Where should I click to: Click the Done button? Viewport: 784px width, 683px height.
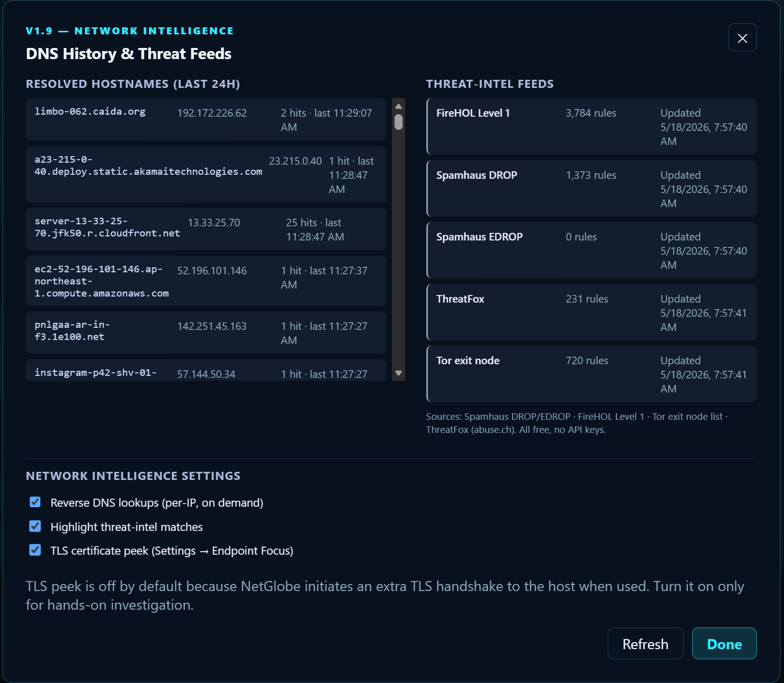(x=724, y=644)
